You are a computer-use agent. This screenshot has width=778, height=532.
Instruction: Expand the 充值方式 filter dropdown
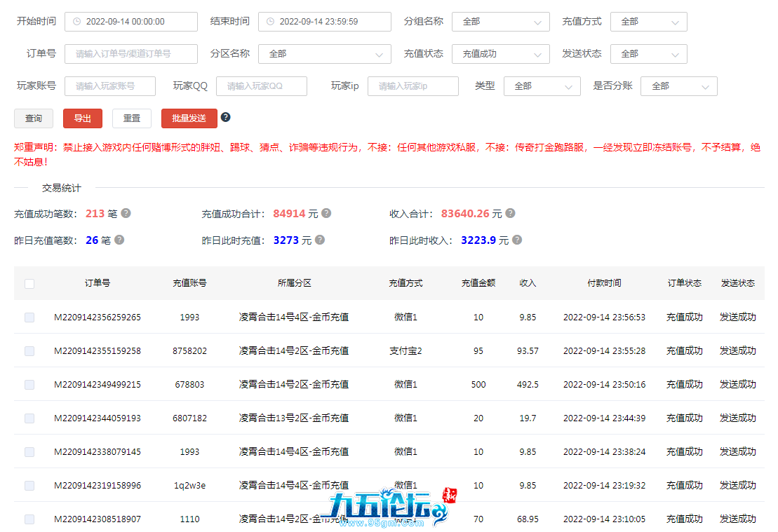coord(648,22)
